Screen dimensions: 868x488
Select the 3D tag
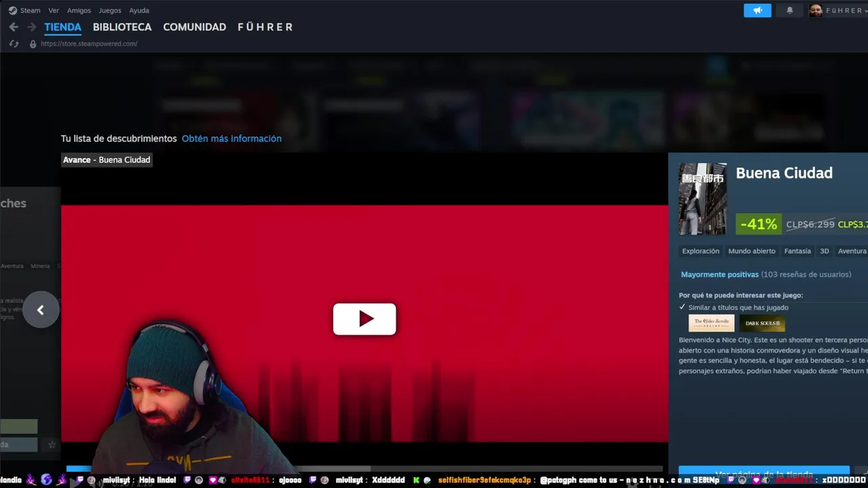coord(825,251)
